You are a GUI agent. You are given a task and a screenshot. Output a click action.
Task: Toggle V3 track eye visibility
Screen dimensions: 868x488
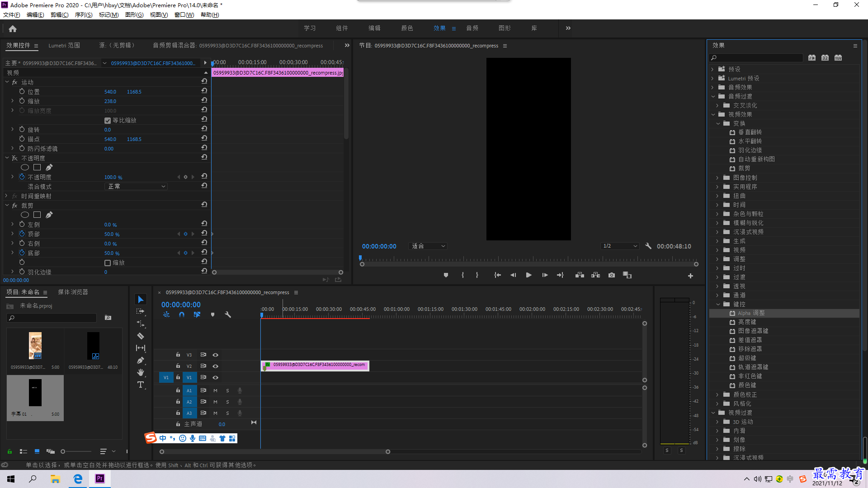click(216, 355)
